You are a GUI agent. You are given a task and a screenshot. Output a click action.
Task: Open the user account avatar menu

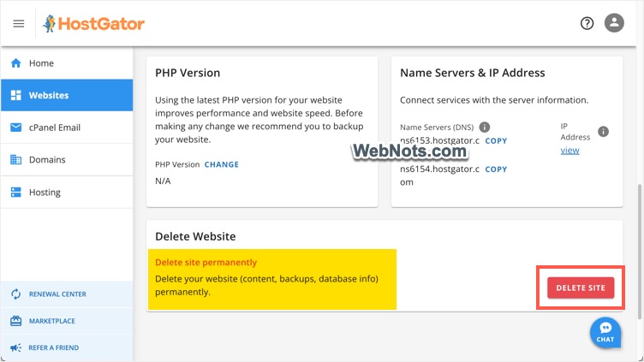click(614, 23)
